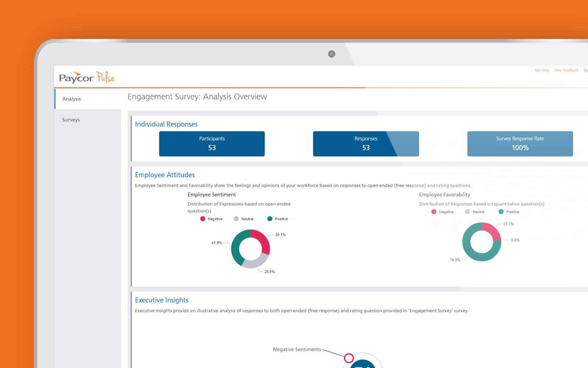Click the 76.3% label on Favorability chart

[455, 260]
